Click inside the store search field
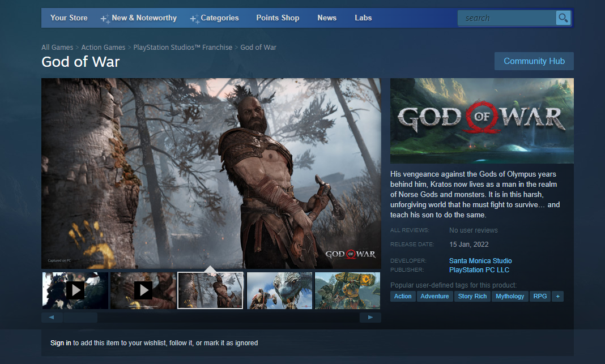Screen dimensions: 605x364 click(507, 18)
